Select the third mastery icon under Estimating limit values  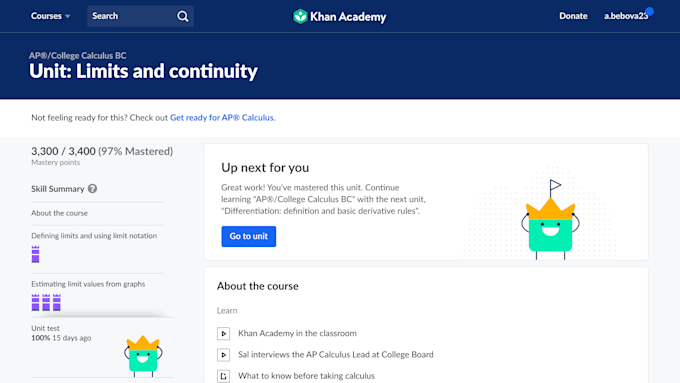click(x=57, y=302)
